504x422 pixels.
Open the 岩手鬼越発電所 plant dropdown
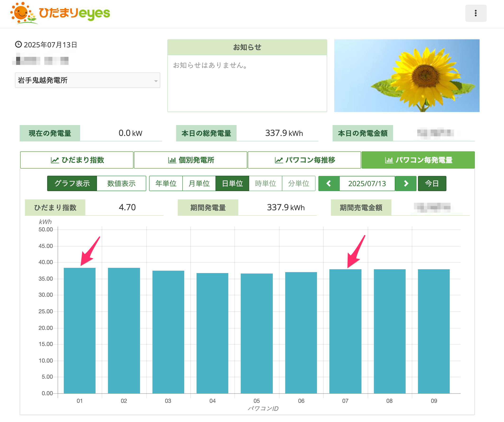pos(88,80)
